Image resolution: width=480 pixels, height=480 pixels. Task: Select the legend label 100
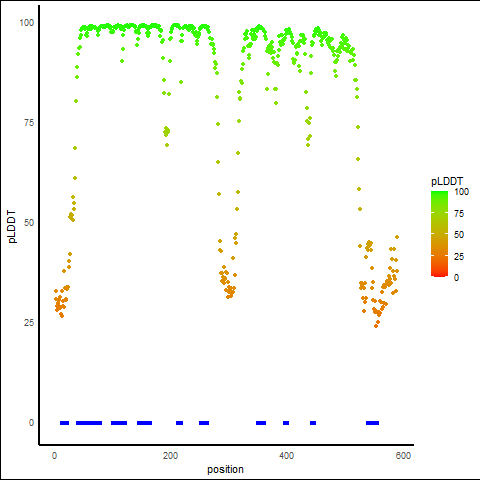click(461, 192)
